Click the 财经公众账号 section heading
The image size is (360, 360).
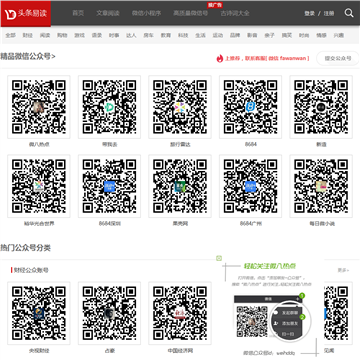coord(31,270)
